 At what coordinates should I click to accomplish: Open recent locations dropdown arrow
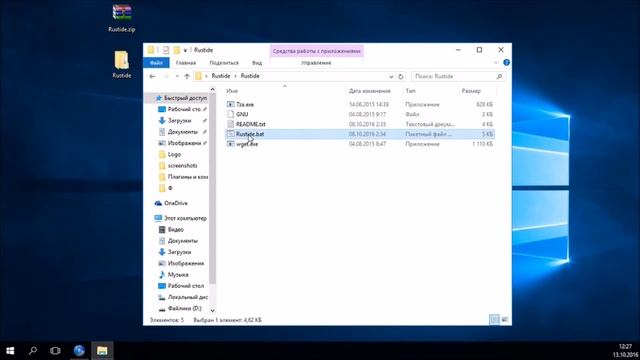pyautogui.click(x=177, y=76)
